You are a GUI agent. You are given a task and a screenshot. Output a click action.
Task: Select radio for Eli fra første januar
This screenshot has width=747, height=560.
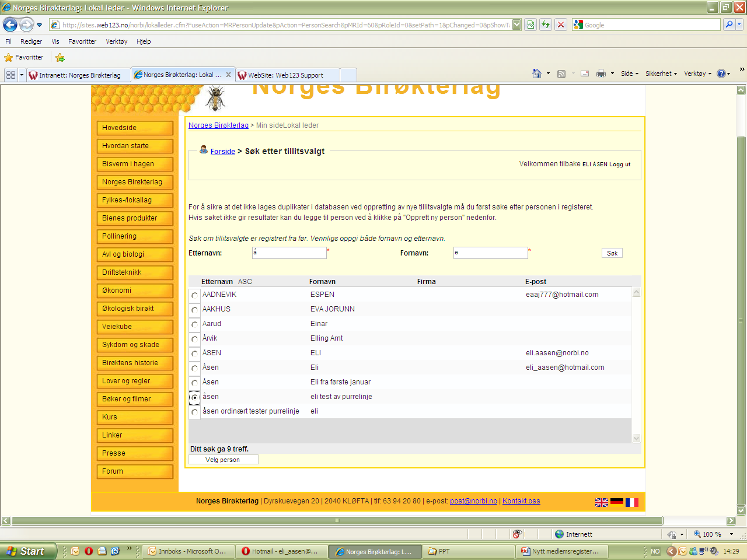coord(195,383)
